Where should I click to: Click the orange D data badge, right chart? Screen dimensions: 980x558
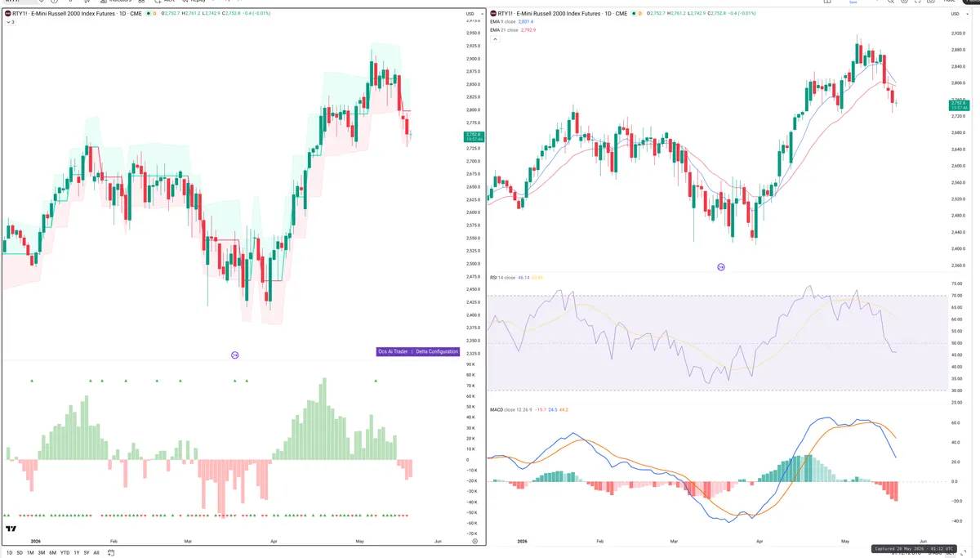point(639,14)
